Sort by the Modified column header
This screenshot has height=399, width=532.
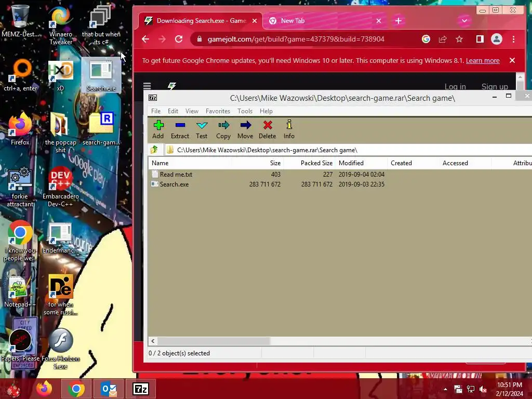point(361,163)
